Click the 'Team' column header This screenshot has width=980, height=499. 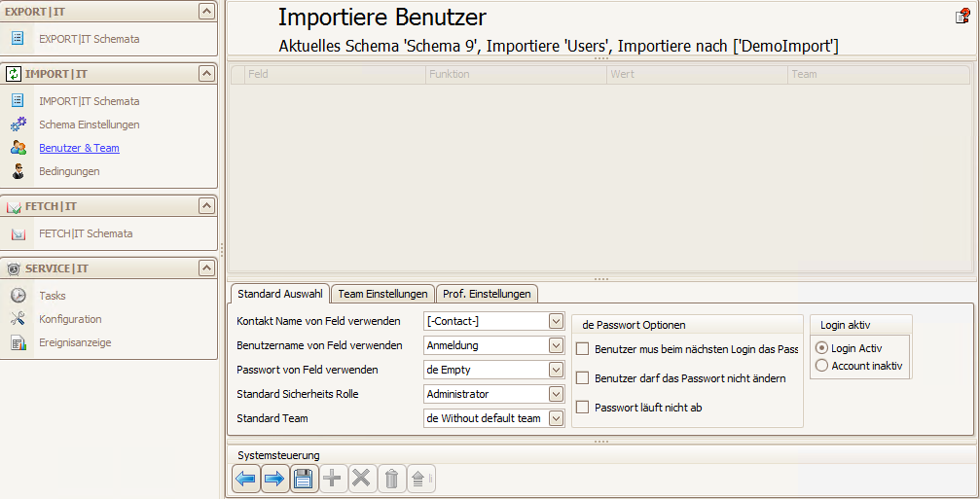(880, 74)
